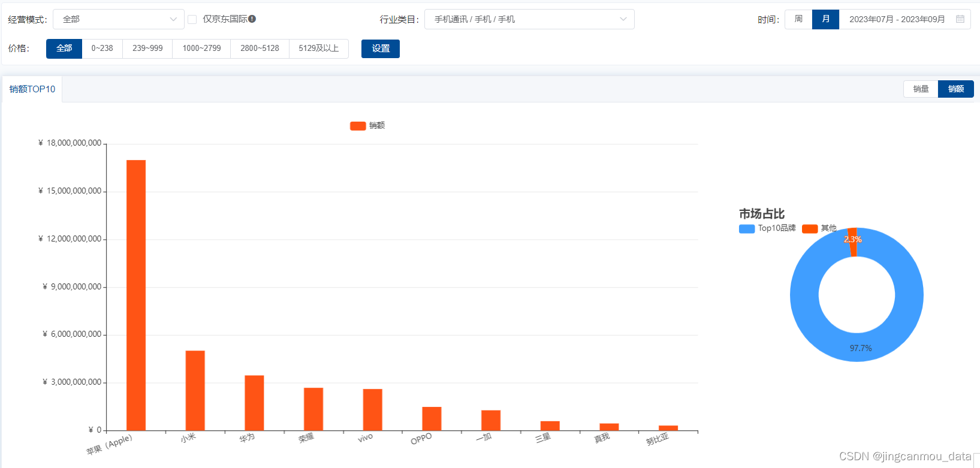Viewport: 980px width, 468px height.
Task: Select the 月 time granularity button
Action: (x=825, y=19)
